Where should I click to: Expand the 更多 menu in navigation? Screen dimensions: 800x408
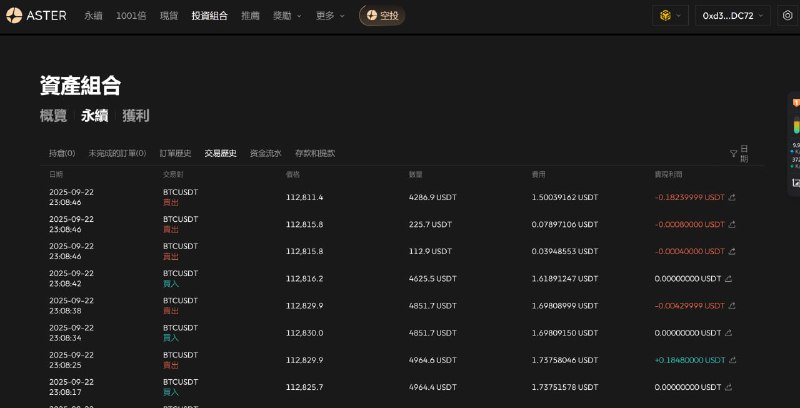[330, 16]
